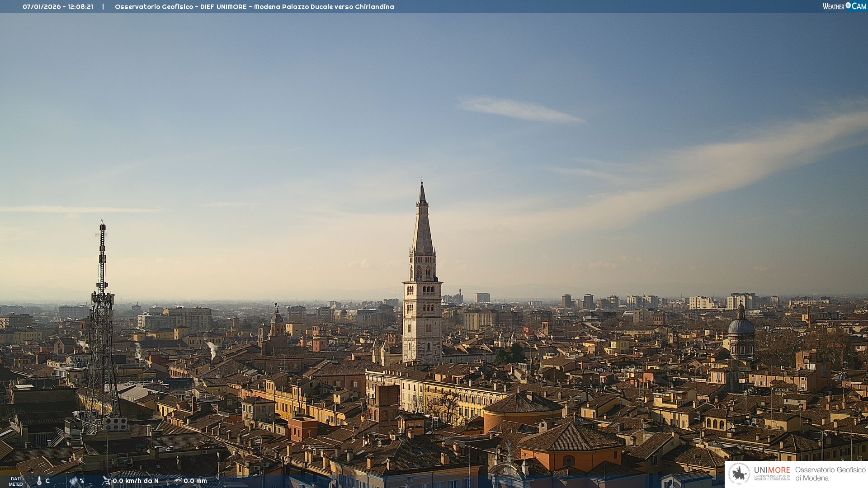Click the humidity percent symbol
868x488 pixels.
pos(82,481)
